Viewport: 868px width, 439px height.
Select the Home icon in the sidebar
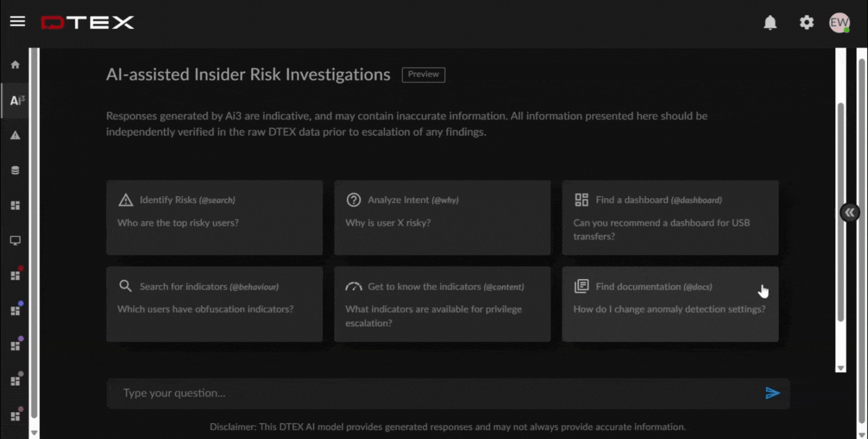click(x=14, y=64)
